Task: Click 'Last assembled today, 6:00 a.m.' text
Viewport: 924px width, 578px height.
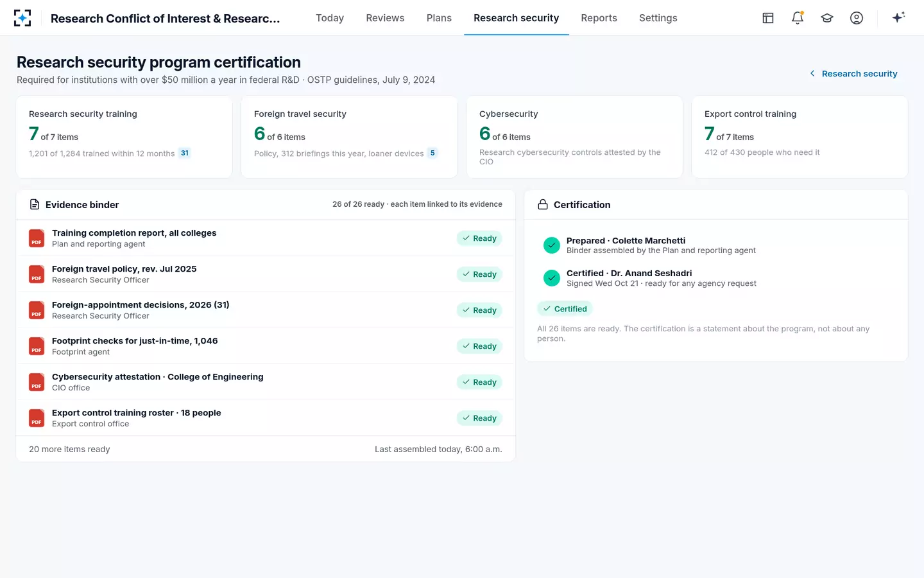Action: click(x=438, y=449)
